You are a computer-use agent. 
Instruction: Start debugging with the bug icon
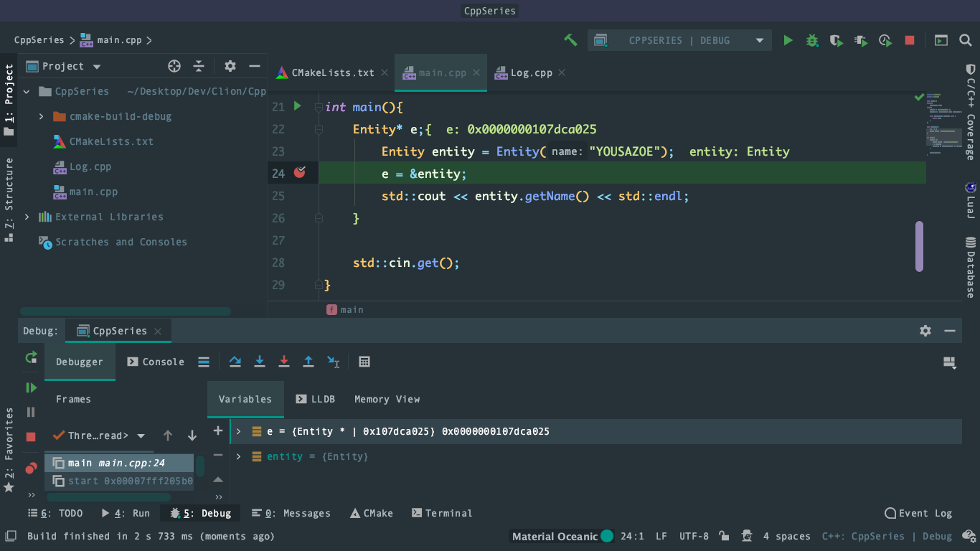pyautogui.click(x=812, y=40)
